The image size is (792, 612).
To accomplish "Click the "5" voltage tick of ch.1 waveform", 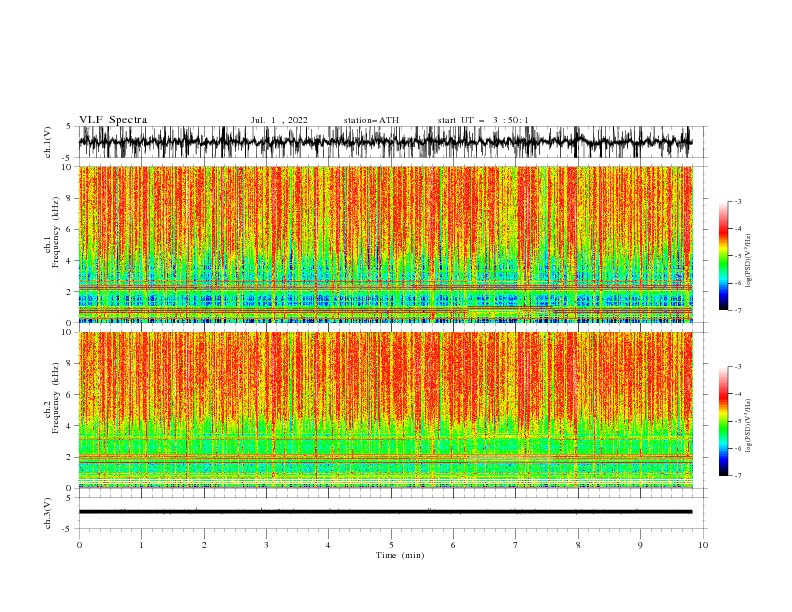I will point(69,127).
